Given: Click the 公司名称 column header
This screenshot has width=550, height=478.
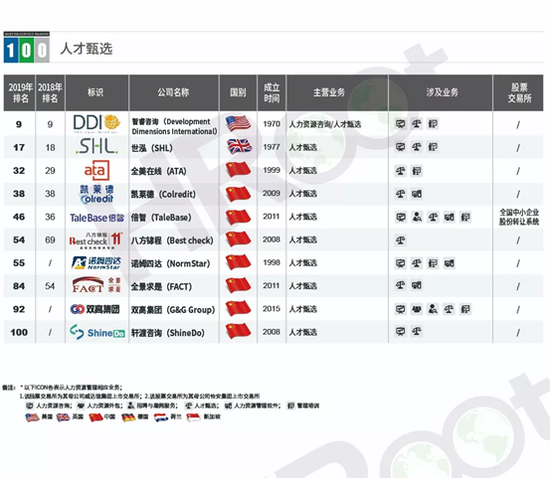Looking at the screenshot, I should (174, 93).
